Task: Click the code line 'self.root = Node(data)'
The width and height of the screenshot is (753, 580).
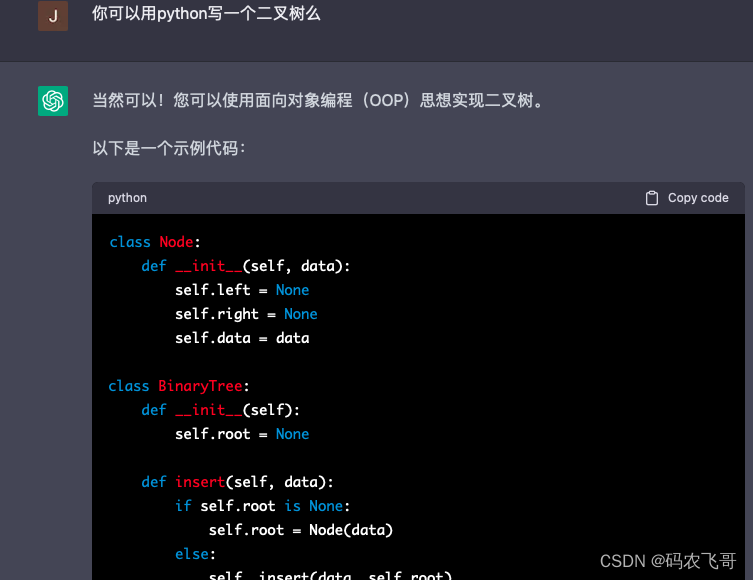Action: pyautogui.click(x=301, y=530)
